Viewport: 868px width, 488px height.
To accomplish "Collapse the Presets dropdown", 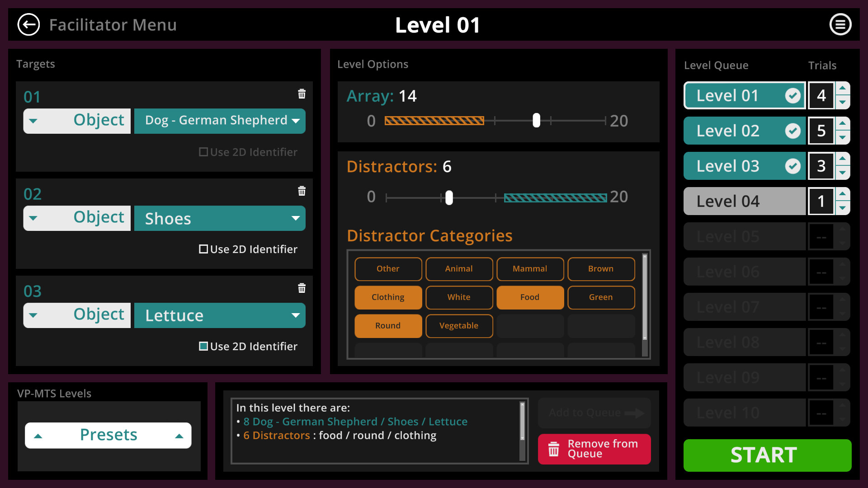I will tap(108, 435).
